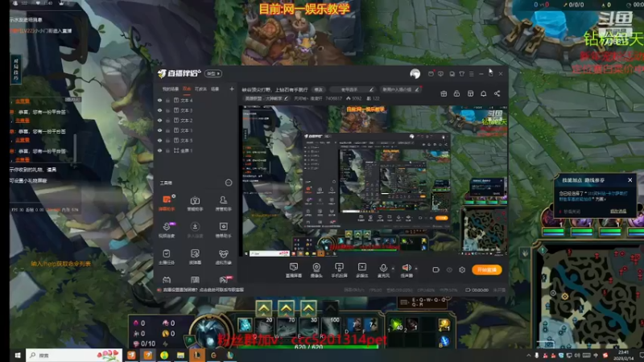Select the yellow ward trinket item slot
Image resolution: width=644 pixels, height=362 pixels.
click(x=444, y=325)
